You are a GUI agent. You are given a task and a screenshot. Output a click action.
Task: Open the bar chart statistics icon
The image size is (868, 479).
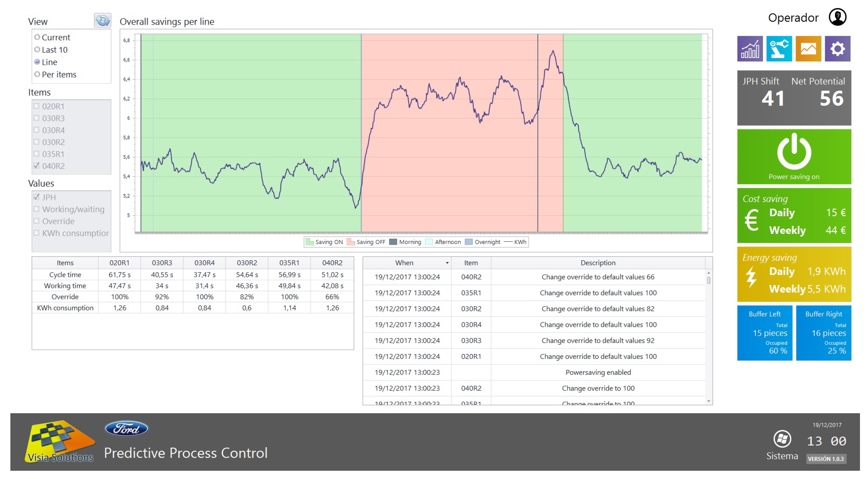pyautogui.click(x=750, y=49)
